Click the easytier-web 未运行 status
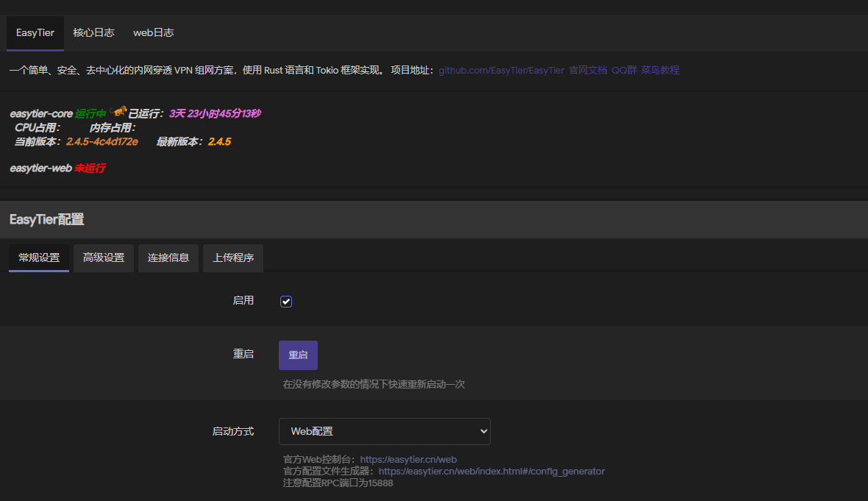Screen dimensions: 868x501 [90, 168]
